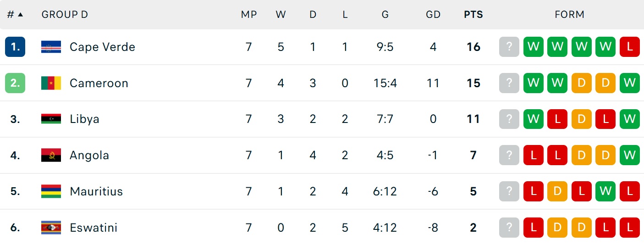Viewport: 644px width, 245px height.
Task: Click the Angola flag icon
Action: (x=51, y=155)
